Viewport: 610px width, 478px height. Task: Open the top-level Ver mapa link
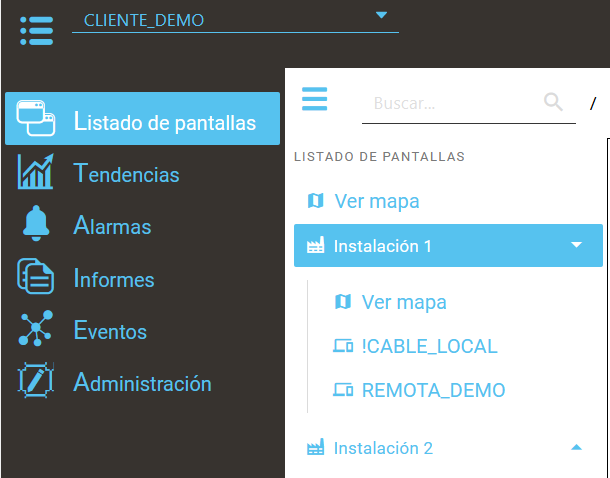click(376, 201)
